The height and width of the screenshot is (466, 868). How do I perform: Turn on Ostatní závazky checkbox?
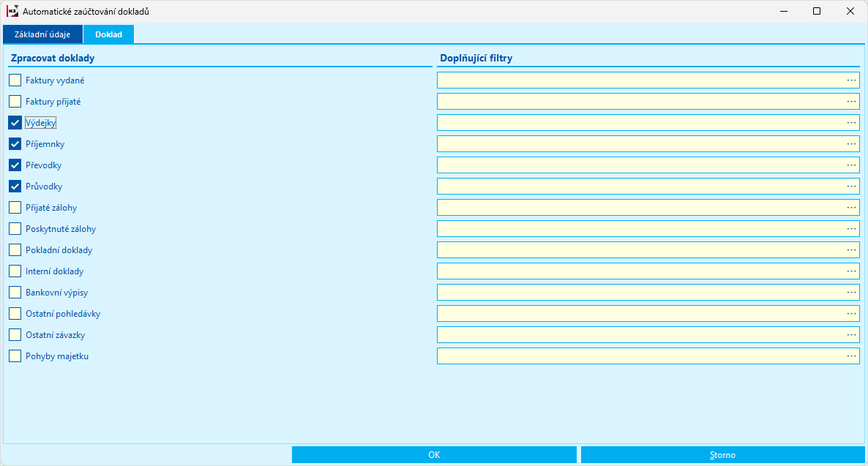tap(15, 335)
